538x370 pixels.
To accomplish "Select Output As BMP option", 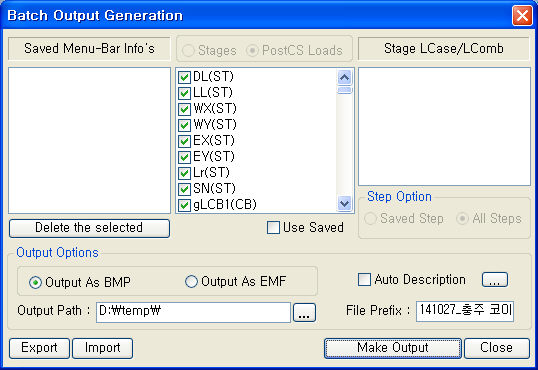I will click(x=35, y=282).
